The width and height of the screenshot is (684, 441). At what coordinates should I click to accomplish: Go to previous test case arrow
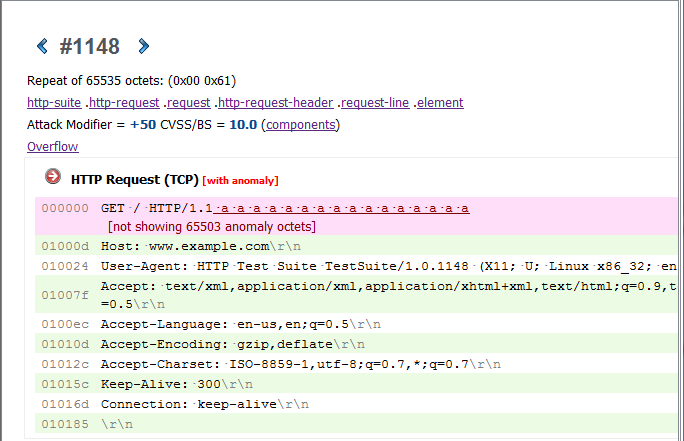click(42, 46)
